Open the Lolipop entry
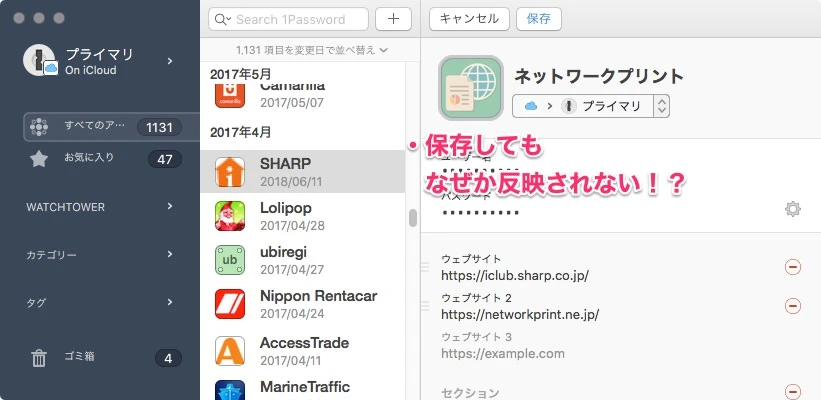 (x=302, y=215)
